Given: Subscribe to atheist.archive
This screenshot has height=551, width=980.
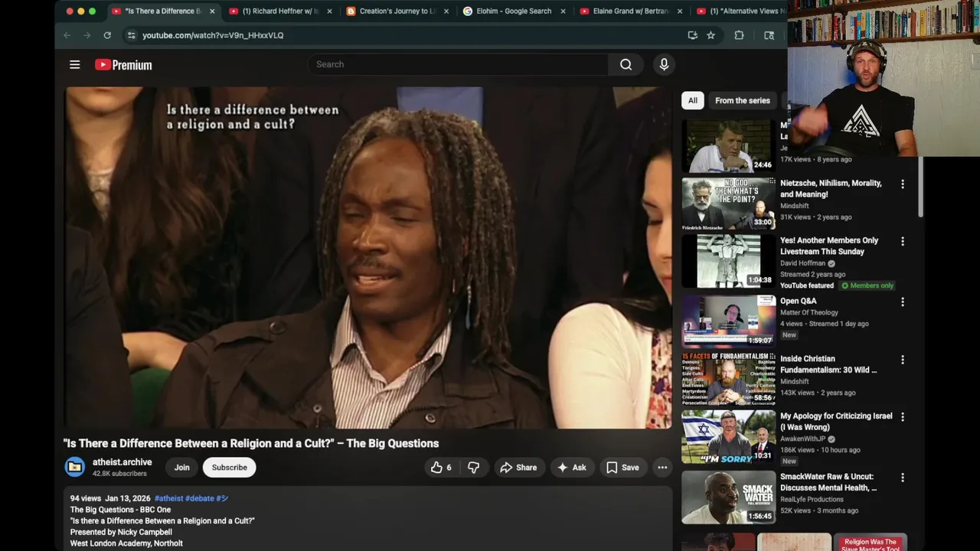Looking at the screenshot, I should tap(229, 468).
